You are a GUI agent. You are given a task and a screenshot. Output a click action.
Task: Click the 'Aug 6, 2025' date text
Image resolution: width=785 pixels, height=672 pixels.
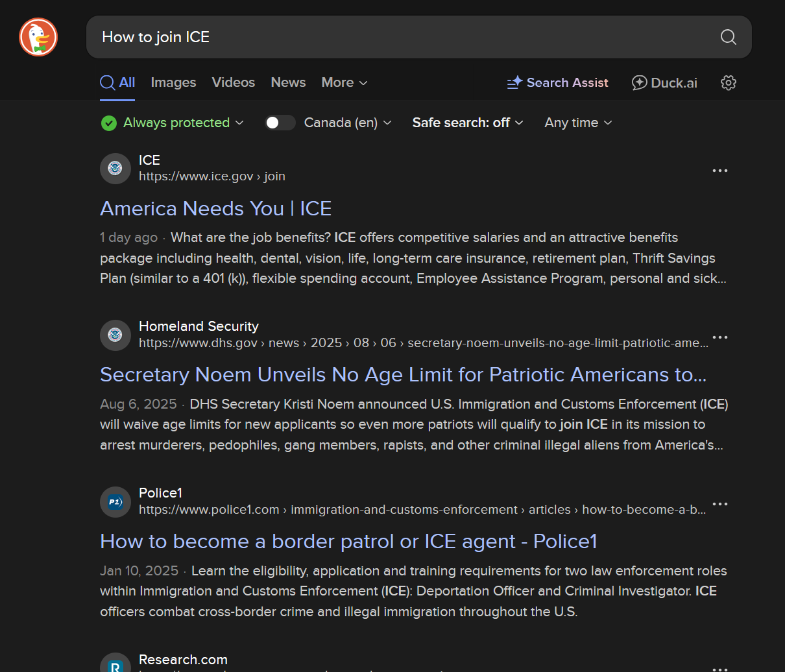(138, 404)
